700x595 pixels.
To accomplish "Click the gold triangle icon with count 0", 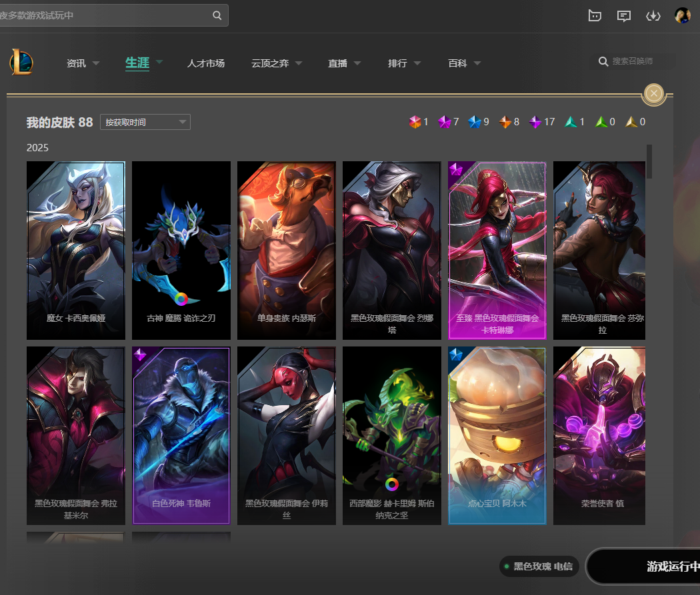I will pos(631,122).
